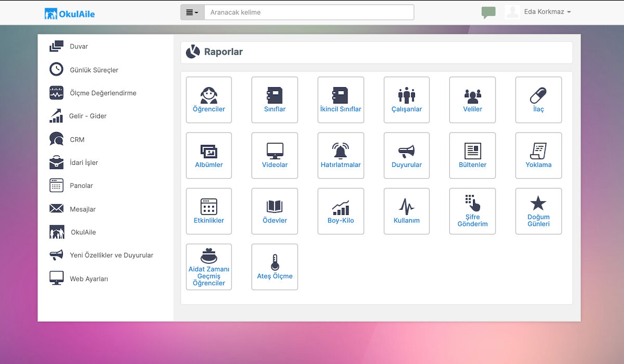The image size is (624, 364).
Task: Open the Videolar report tile
Action: click(275, 155)
